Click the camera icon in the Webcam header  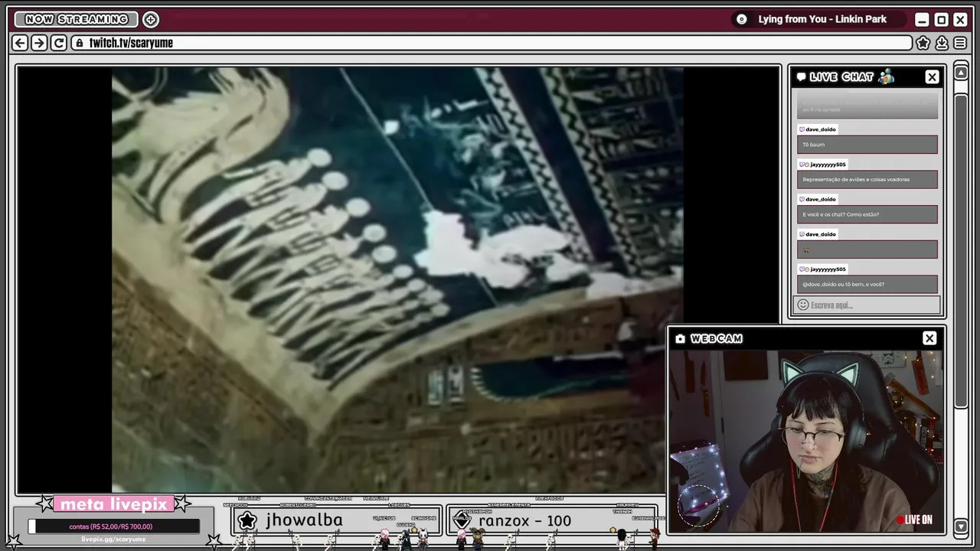tap(680, 338)
